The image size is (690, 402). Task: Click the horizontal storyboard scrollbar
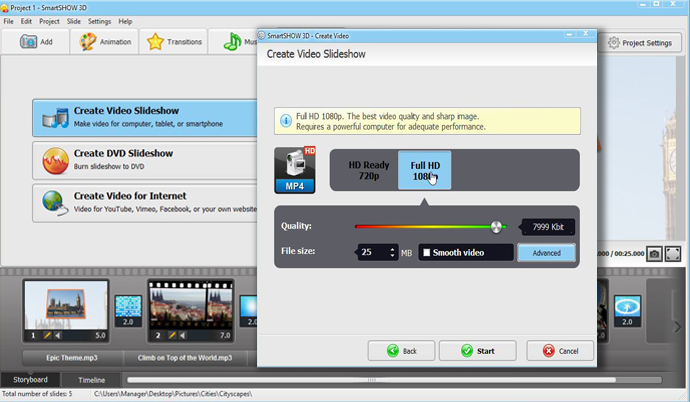[371, 380]
